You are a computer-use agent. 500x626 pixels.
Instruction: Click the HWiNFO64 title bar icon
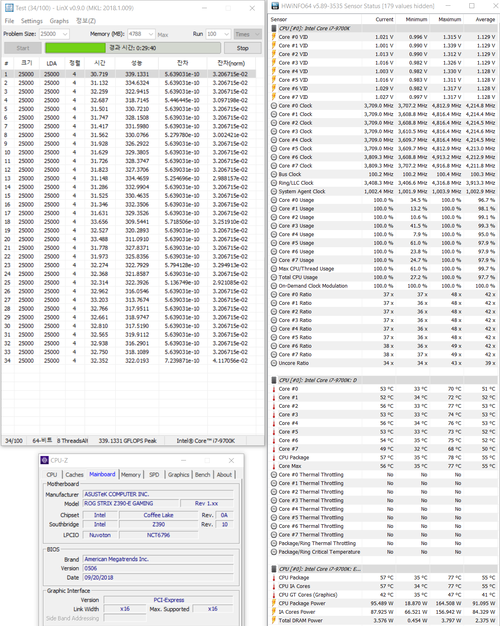(275, 6)
